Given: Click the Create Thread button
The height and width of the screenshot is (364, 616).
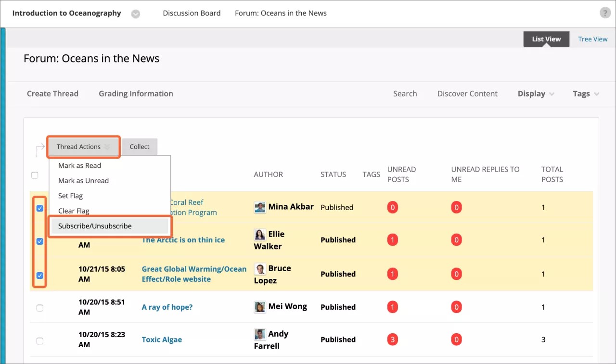Looking at the screenshot, I should [x=52, y=93].
